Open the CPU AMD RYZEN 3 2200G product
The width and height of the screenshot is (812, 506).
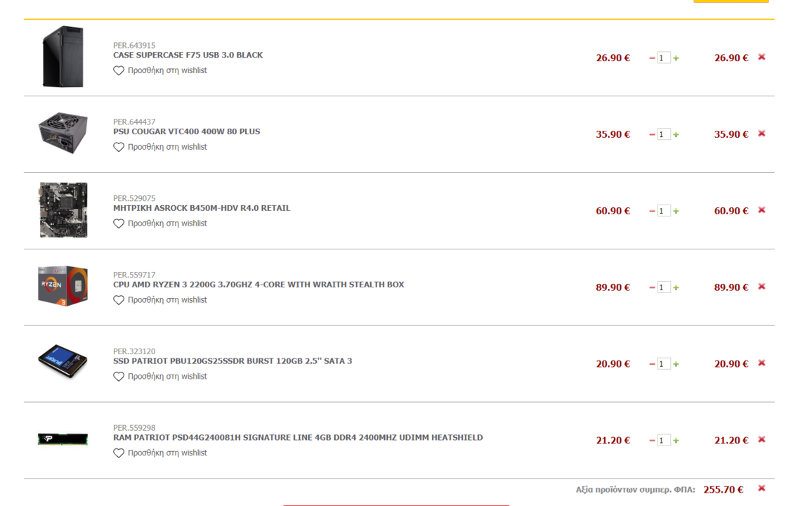pos(258,285)
